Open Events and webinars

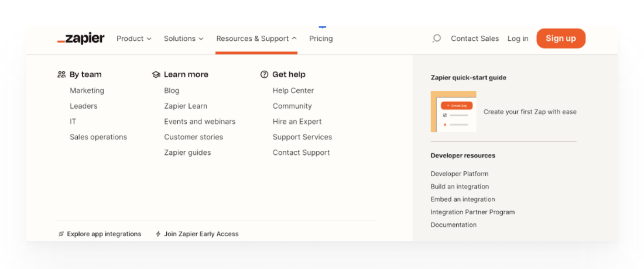click(x=200, y=122)
